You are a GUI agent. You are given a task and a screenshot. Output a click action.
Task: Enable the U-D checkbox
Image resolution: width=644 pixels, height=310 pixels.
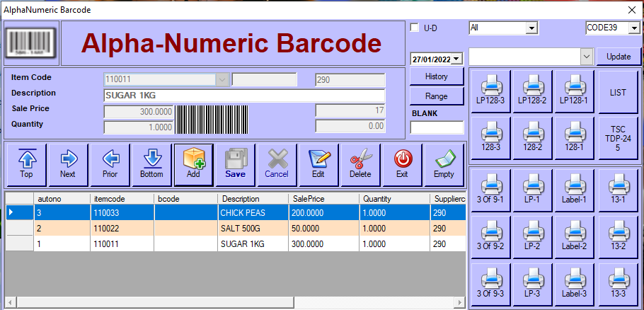[x=415, y=28]
